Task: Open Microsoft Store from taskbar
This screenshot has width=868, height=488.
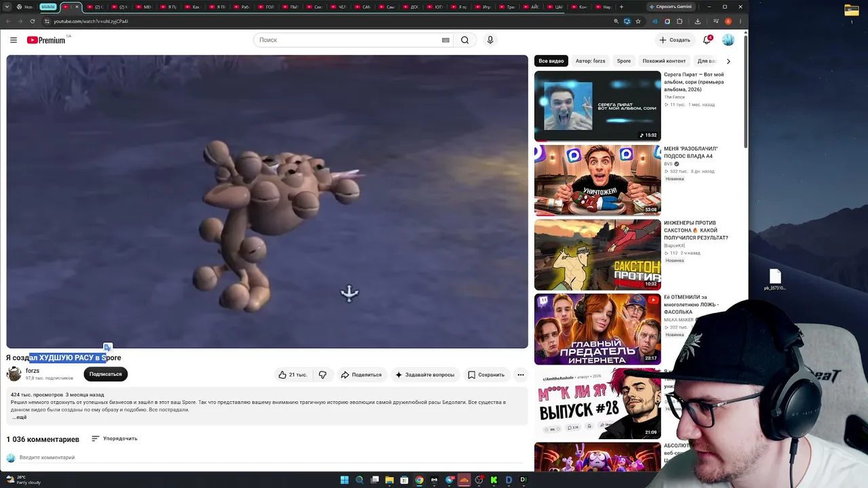Action: (404, 480)
